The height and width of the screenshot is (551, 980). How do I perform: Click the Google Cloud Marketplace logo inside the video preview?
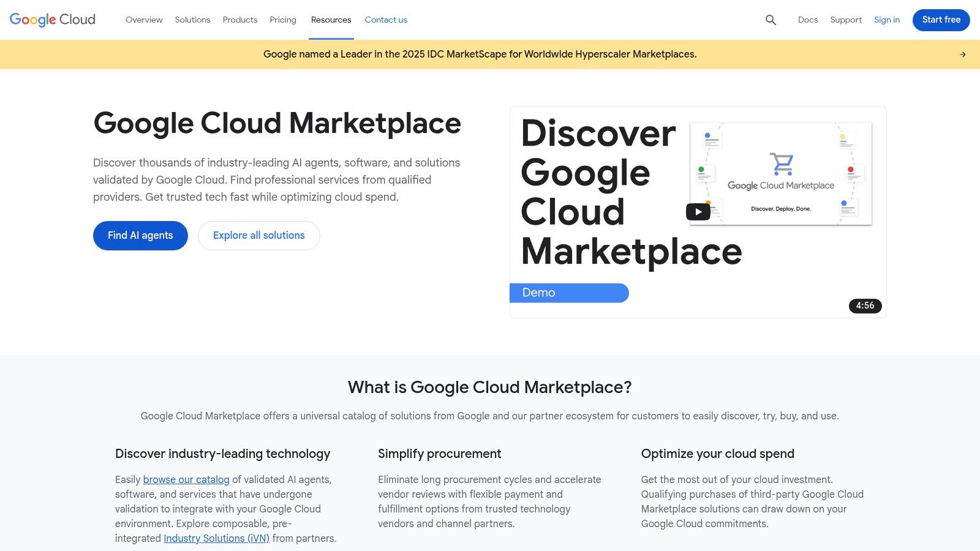(780, 186)
